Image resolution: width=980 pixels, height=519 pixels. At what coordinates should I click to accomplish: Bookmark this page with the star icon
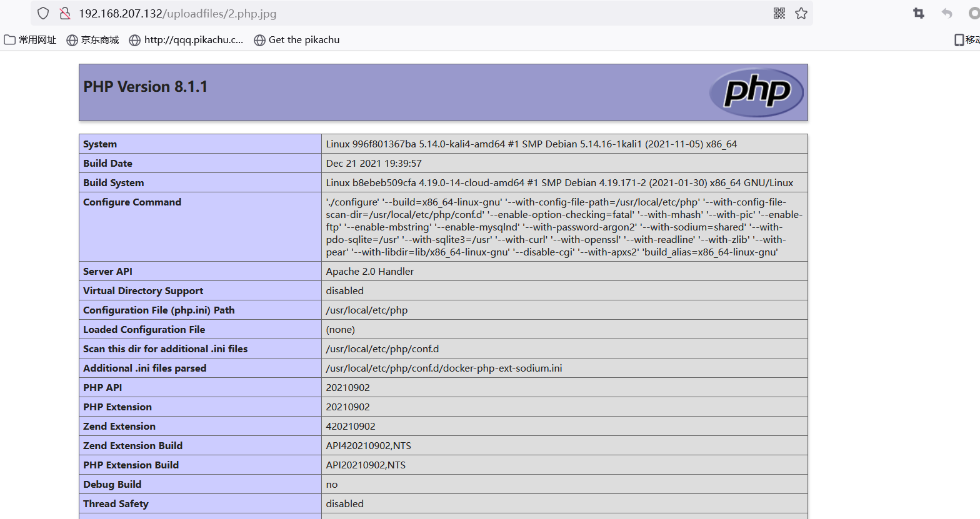tap(801, 13)
